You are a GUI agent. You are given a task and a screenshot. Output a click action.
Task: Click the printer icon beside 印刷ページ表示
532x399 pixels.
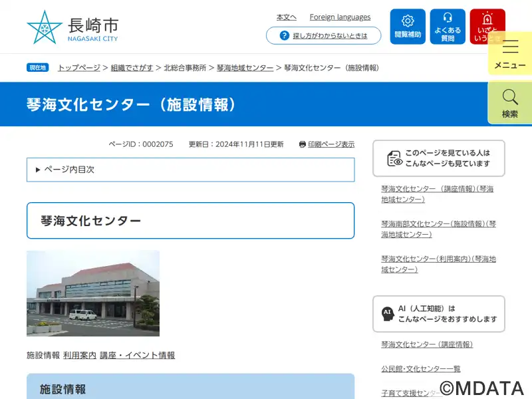coord(303,144)
